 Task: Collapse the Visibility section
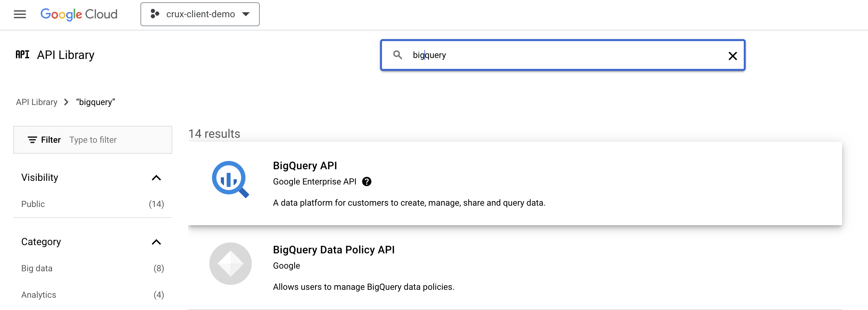pos(156,178)
